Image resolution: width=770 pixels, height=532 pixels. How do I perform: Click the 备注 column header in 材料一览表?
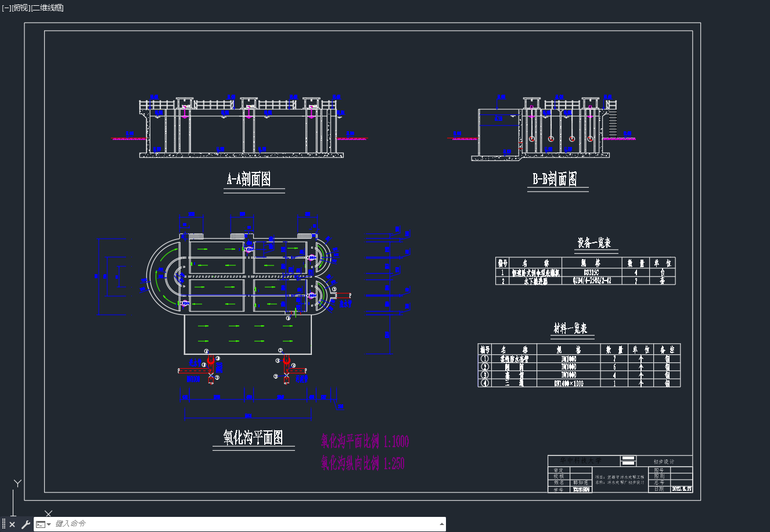(667, 350)
